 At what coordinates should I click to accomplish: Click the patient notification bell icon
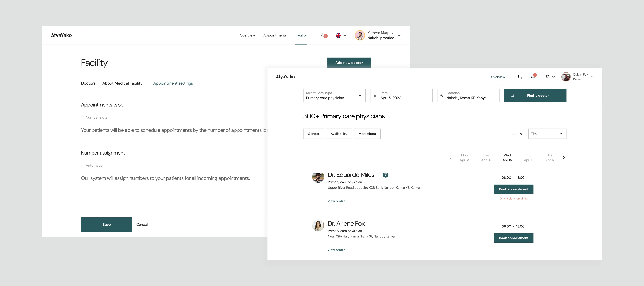(533, 76)
